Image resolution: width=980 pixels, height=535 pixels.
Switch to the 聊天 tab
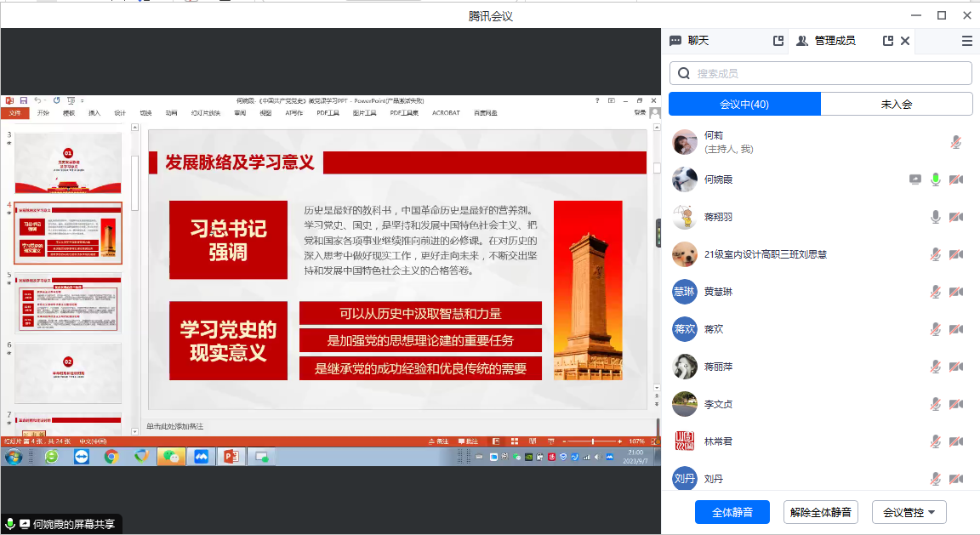[x=698, y=41]
